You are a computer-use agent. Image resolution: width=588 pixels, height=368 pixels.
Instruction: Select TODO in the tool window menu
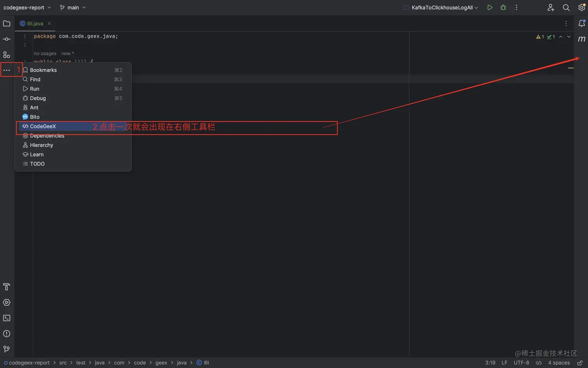coord(73,164)
